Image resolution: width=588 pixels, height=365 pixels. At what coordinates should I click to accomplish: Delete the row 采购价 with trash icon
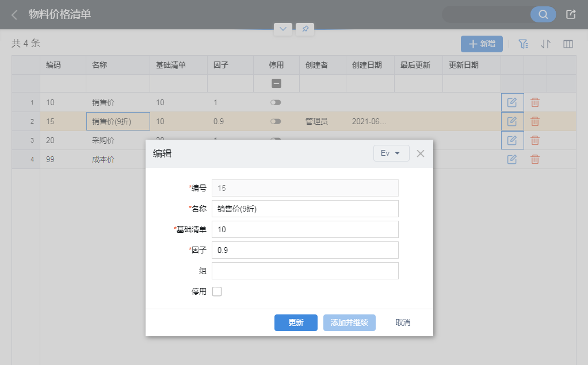pos(535,140)
